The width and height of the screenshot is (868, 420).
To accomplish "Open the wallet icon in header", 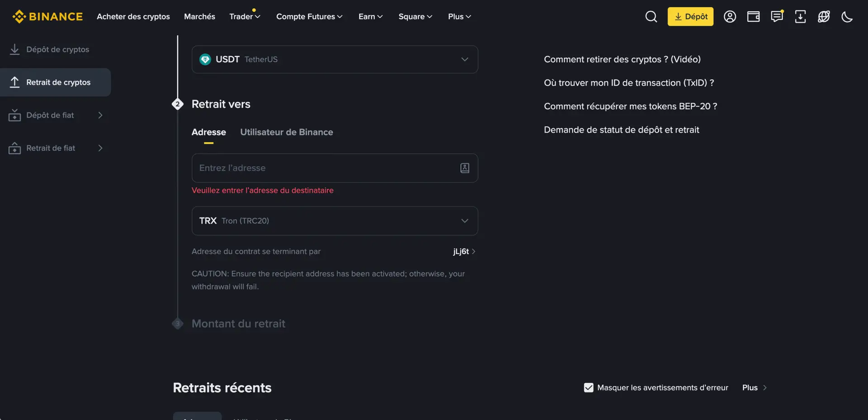I will coord(753,17).
